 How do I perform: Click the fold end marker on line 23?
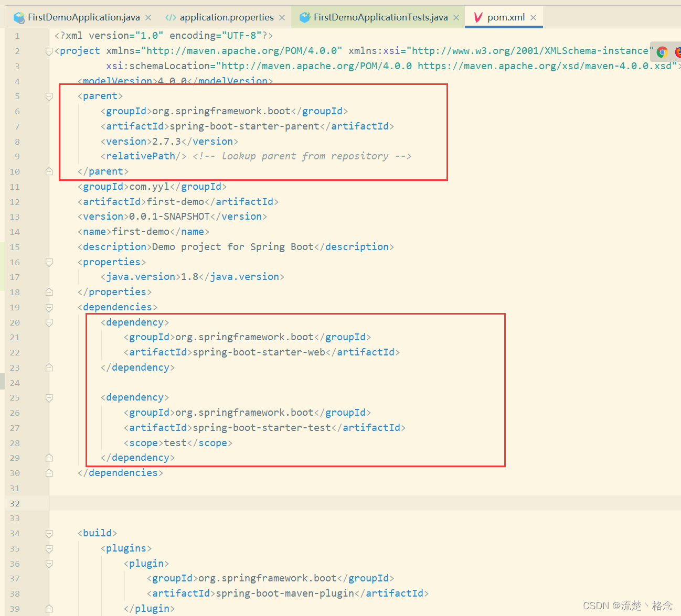[x=49, y=368]
